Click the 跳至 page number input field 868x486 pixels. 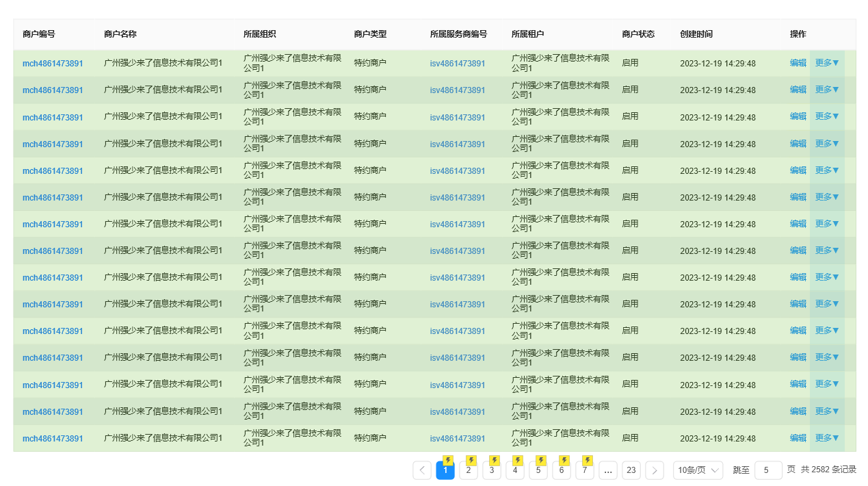click(768, 470)
